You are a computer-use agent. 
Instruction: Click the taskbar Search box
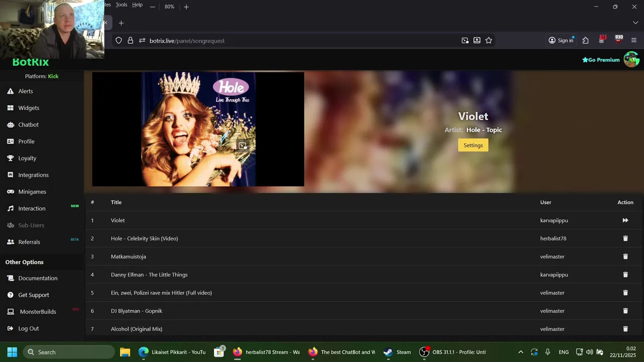tap(68, 352)
